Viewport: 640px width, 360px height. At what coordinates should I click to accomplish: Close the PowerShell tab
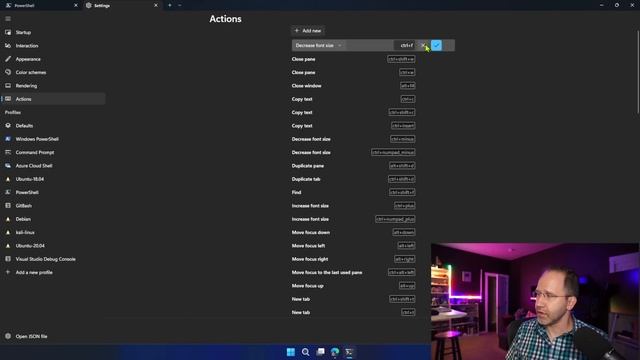76,5
